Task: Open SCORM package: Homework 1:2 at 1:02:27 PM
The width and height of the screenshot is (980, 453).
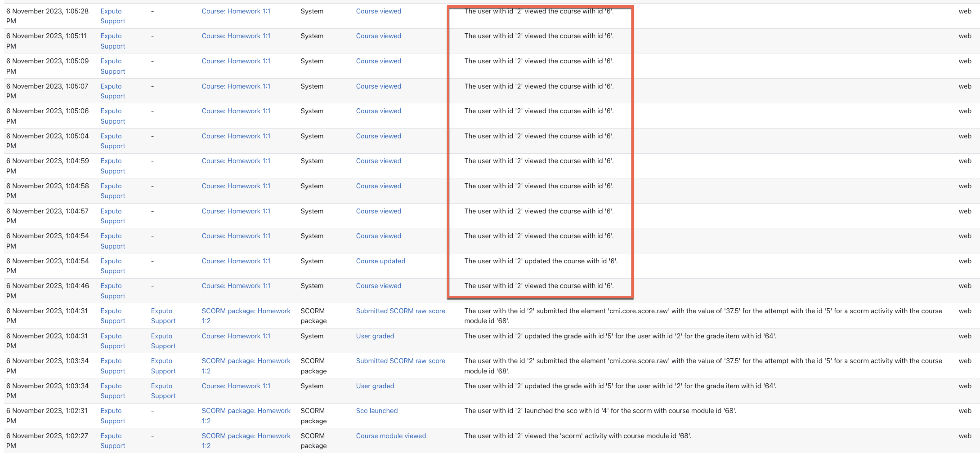Action: point(246,440)
